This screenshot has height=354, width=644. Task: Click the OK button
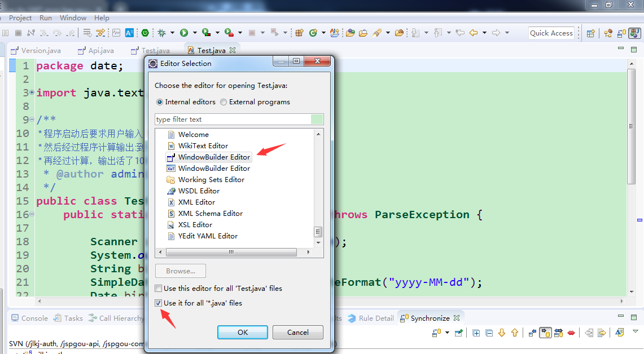click(x=242, y=332)
